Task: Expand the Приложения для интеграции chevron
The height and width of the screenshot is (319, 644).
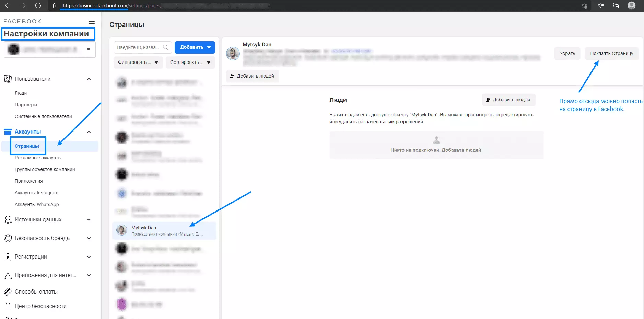Action: pyautogui.click(x=89, y=275)
